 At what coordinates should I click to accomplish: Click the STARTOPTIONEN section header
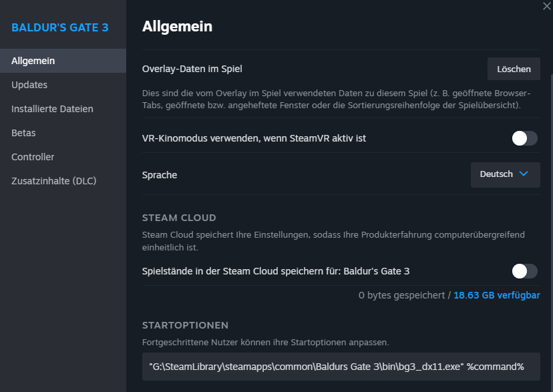tap(185, 325)
